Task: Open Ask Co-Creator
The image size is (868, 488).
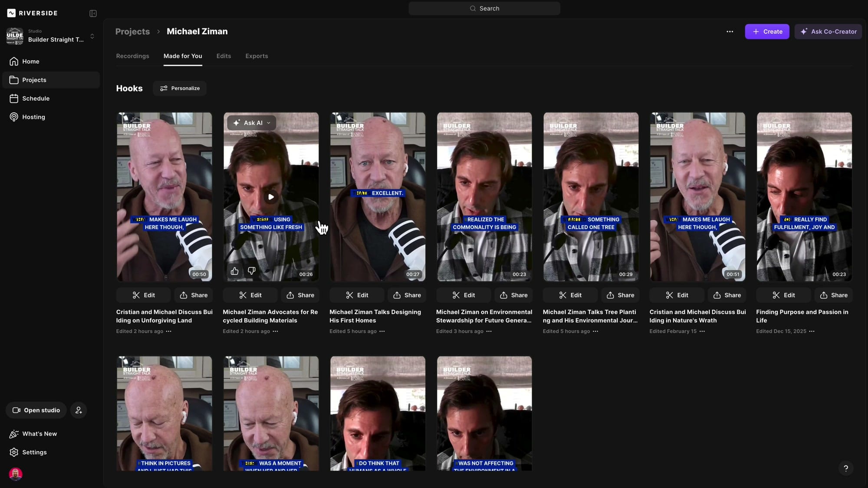Action: click(x=828, y=31)
